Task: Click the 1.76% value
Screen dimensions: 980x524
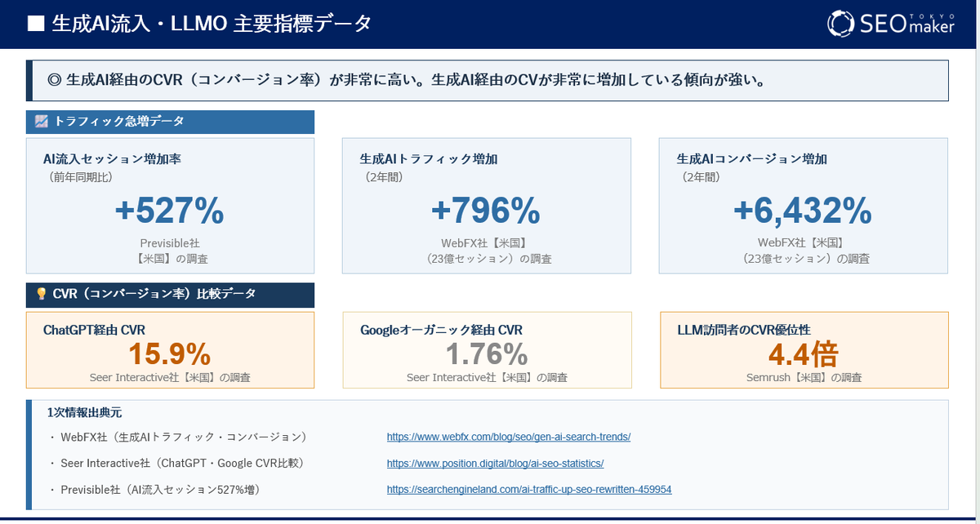Action: (486, 354)
